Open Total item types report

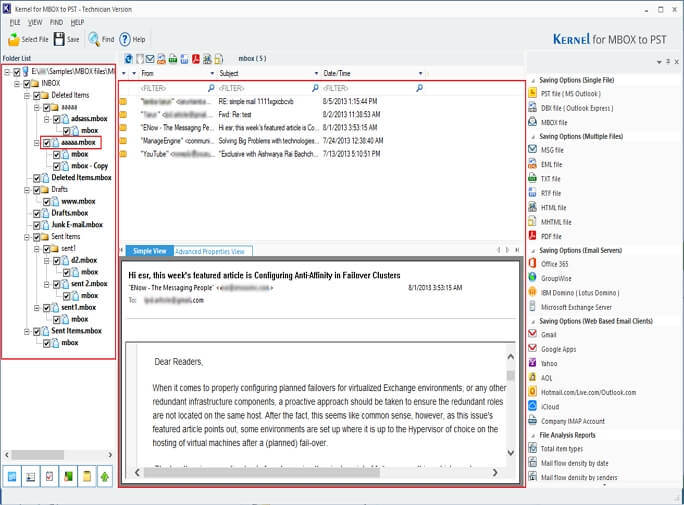[562, 449]
